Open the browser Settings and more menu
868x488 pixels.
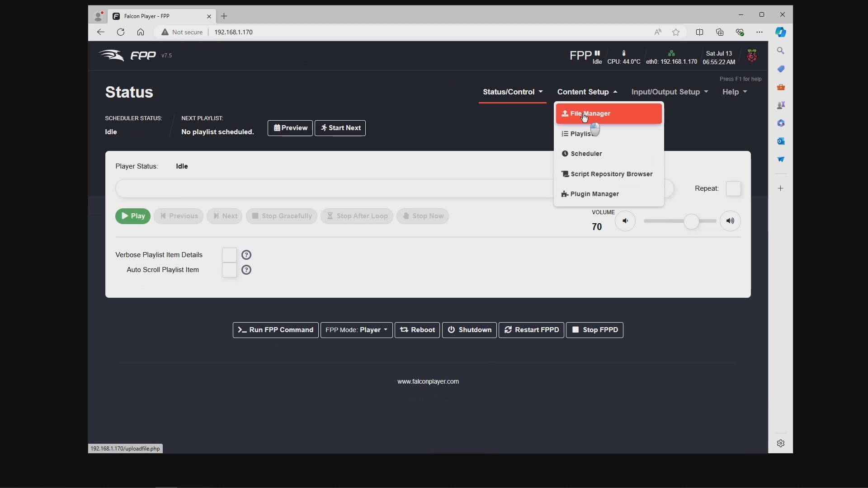759,32
